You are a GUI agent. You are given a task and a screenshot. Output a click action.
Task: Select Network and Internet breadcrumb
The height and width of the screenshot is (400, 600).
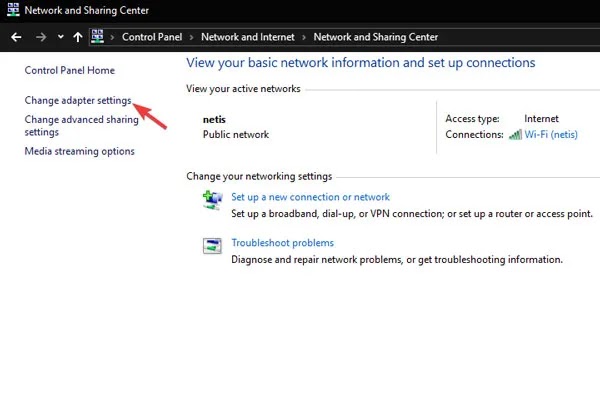point(248,37)
